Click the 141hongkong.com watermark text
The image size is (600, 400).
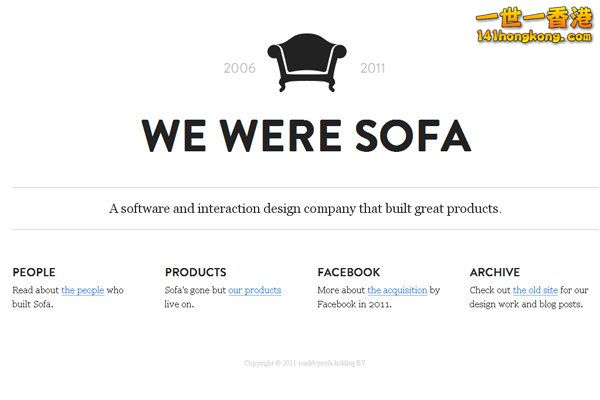[x=534, y=37]
